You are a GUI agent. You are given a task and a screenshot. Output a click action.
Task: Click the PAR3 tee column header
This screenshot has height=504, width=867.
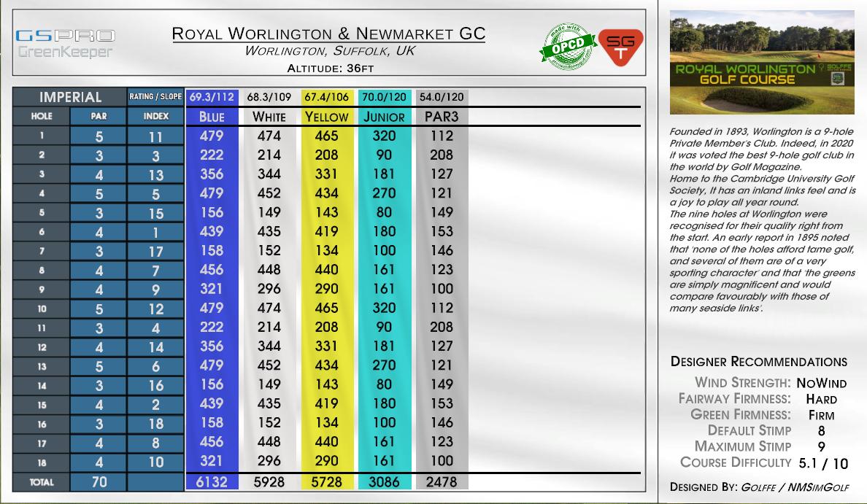(x=442, y=117)
